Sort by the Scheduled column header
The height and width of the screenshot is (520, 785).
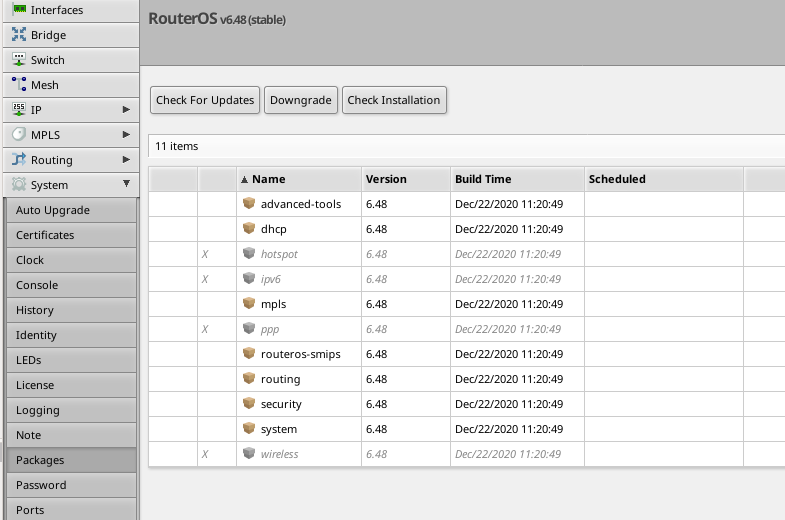pyautogui.click(x=664, y=179)
